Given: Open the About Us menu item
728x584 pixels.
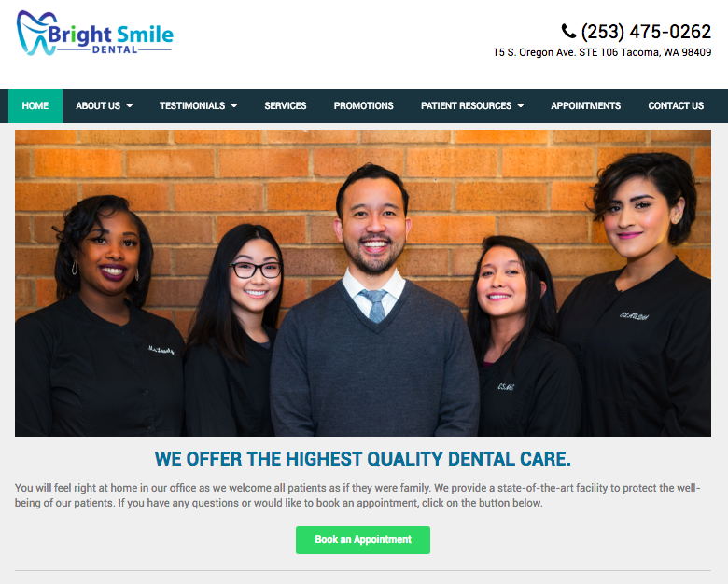Looking at the screenshot, I should click(x=98, y=105).
